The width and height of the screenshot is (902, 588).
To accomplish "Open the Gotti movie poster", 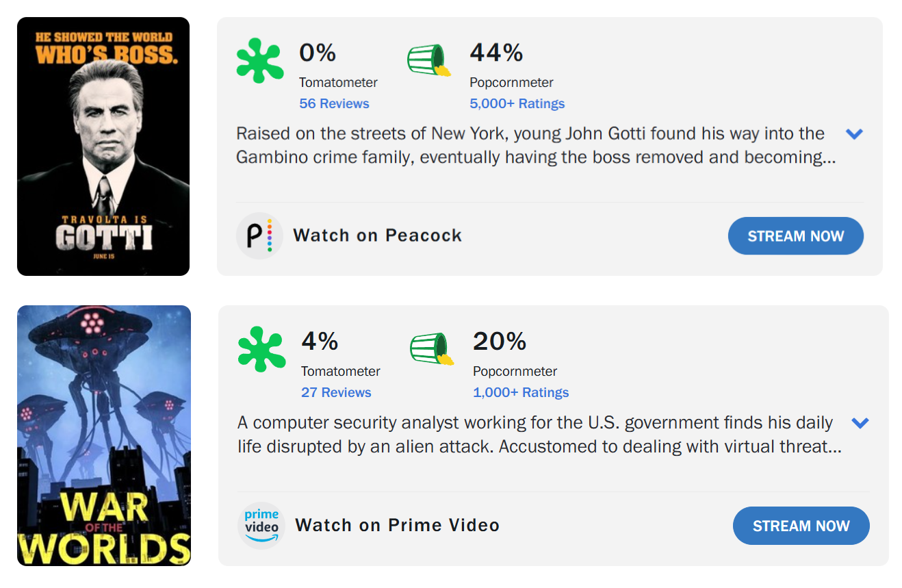I will click(x=103, y=146).
